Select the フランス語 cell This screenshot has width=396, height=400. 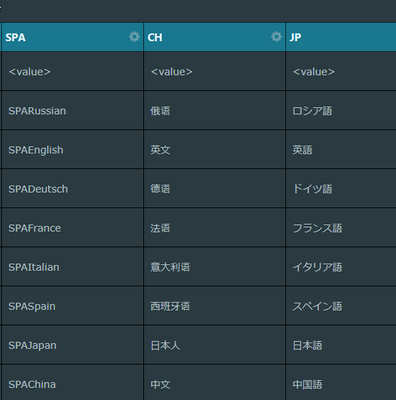pos(341,228)
